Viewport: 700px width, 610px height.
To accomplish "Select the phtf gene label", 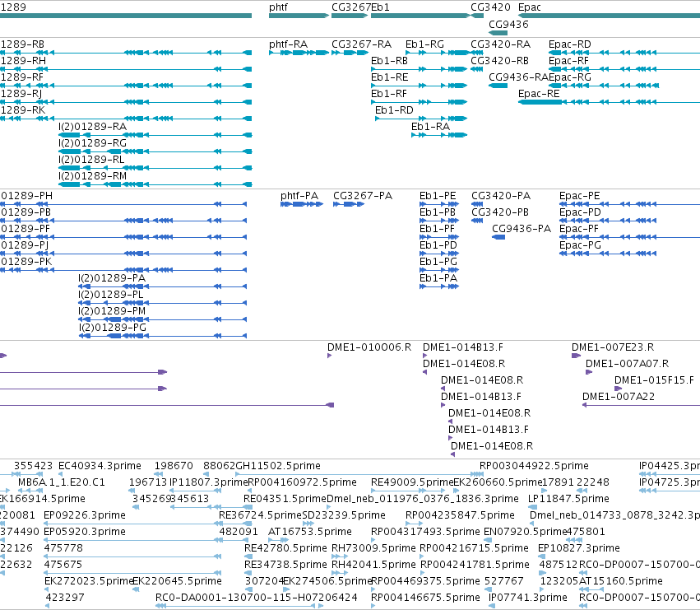I will 278,7.
